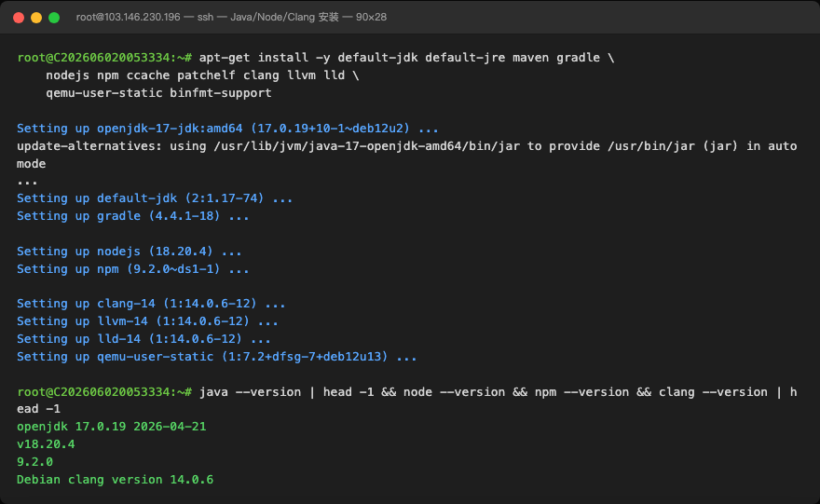This screenshot has width=820, height=504.
Task: Click the "9.2.0" npm version output
Action: (34, 462)
